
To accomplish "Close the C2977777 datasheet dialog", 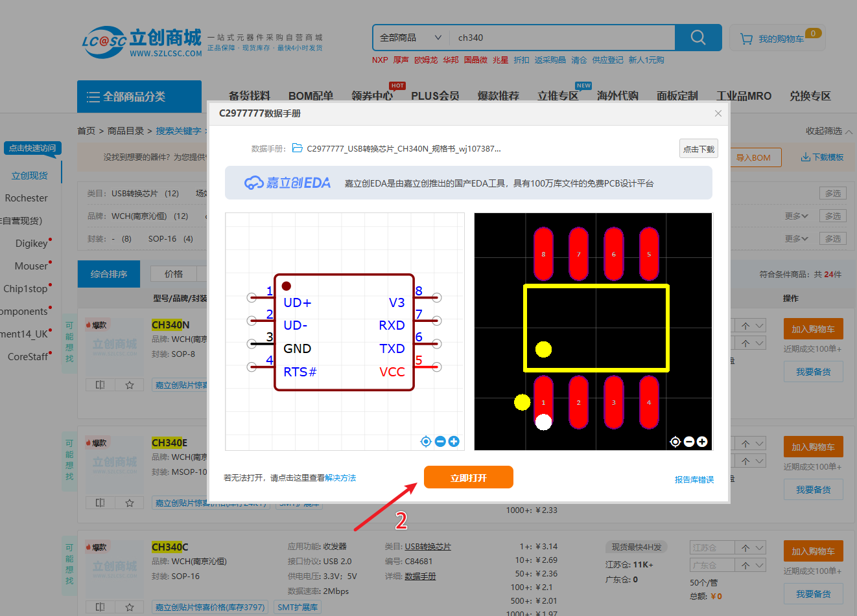I will pyautogui.click(x=718, y=113).
